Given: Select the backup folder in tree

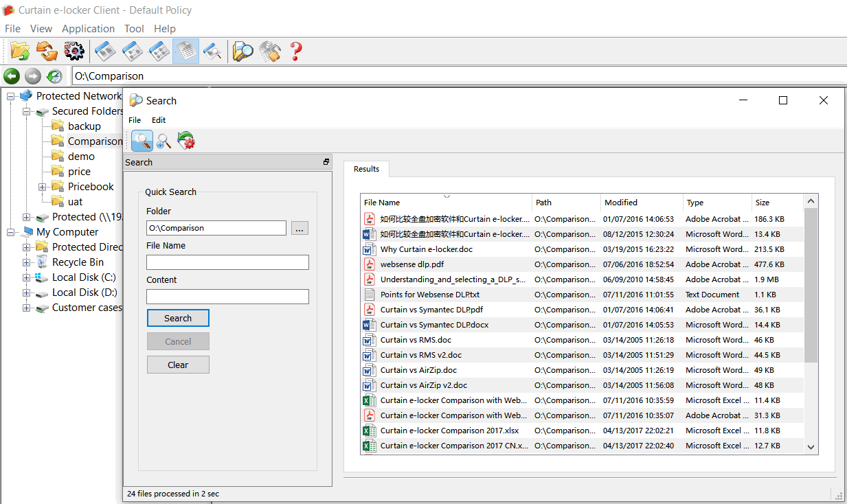Looking at the screenshot, I should tap(84, 126).
